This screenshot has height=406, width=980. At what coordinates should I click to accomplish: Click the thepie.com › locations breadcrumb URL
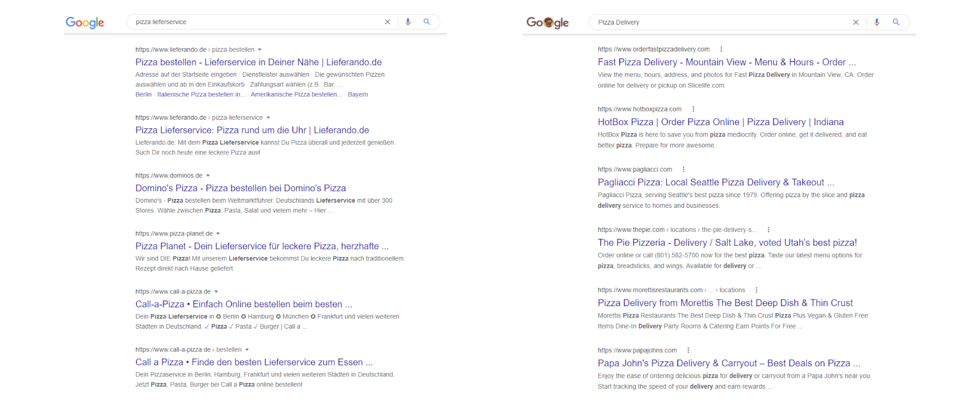tap(677, 230)
